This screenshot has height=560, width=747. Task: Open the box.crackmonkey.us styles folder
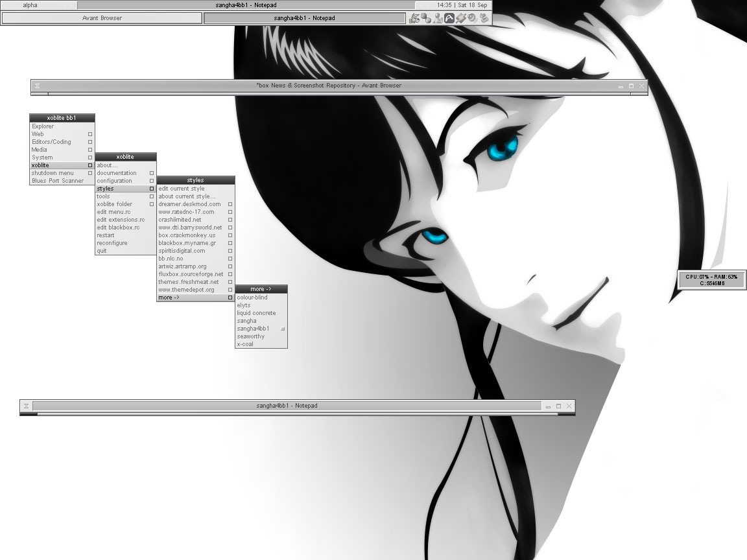196,235
